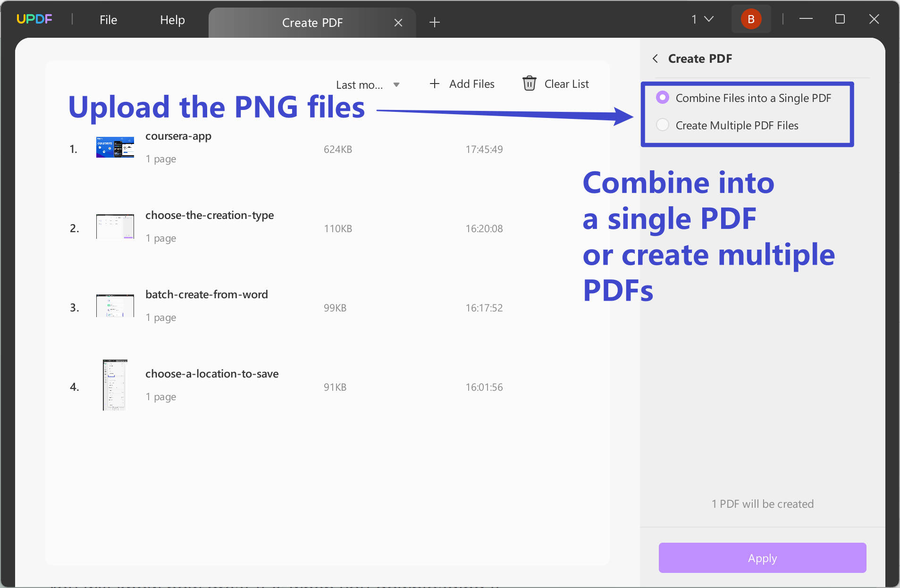Close the Create PDF tab
This screenshot has width=900, height=588.
(398, 22)
